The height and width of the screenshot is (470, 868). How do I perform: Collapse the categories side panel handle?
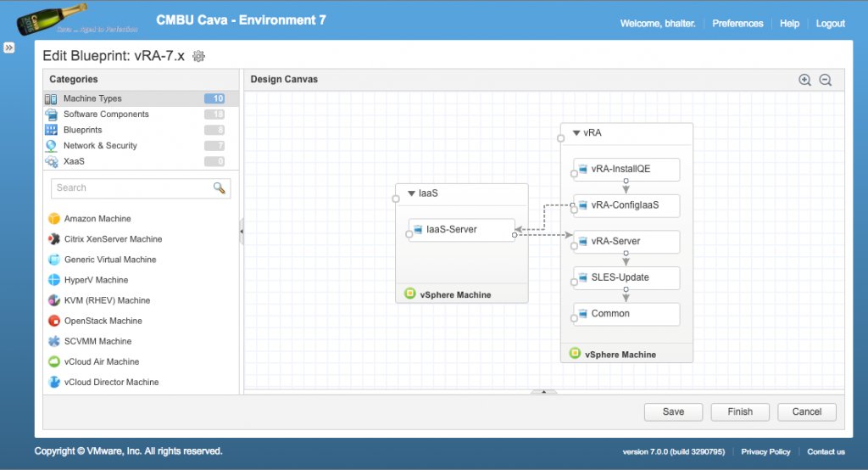tap(242, 232)
